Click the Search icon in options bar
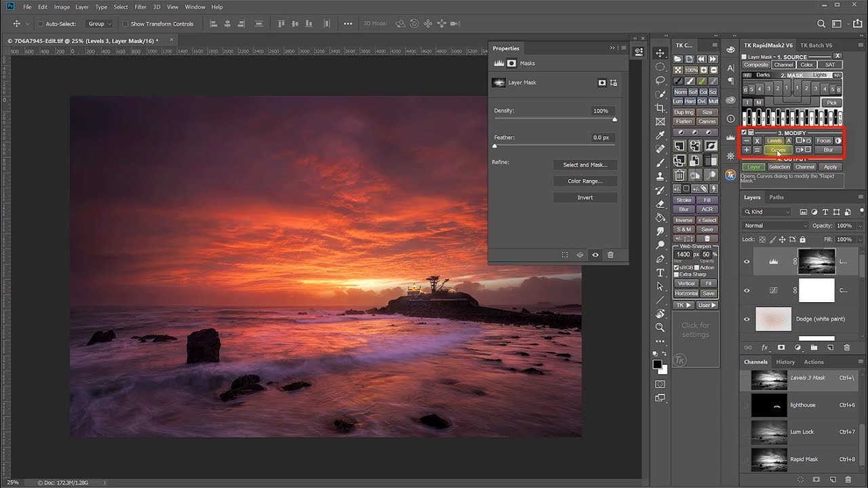 821,24
